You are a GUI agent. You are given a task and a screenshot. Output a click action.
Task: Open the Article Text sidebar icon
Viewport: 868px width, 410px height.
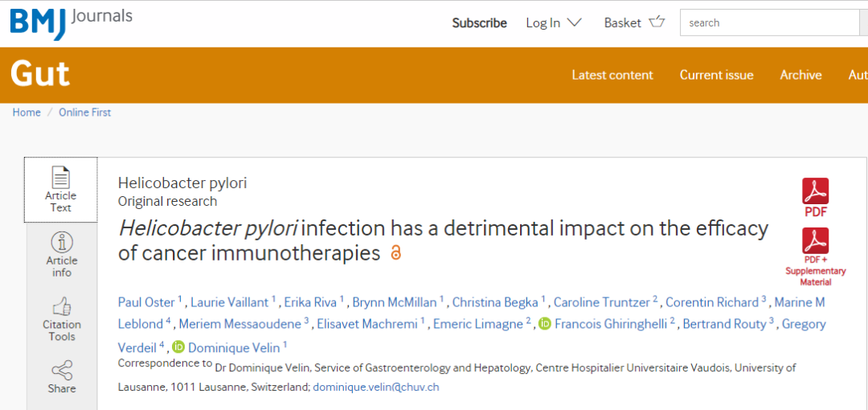pos(61,178)
